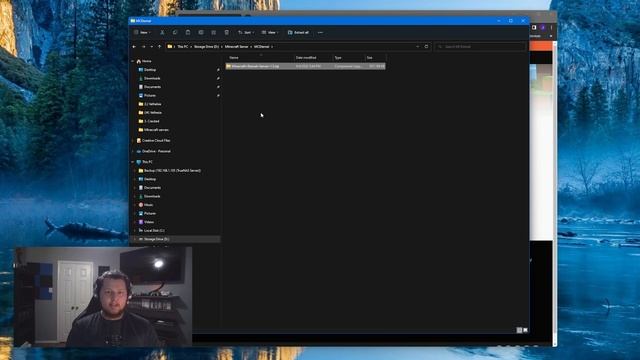Click the browser window's side panel icon
The height and width of the screenshot is (360, 640).
(534, 27)
